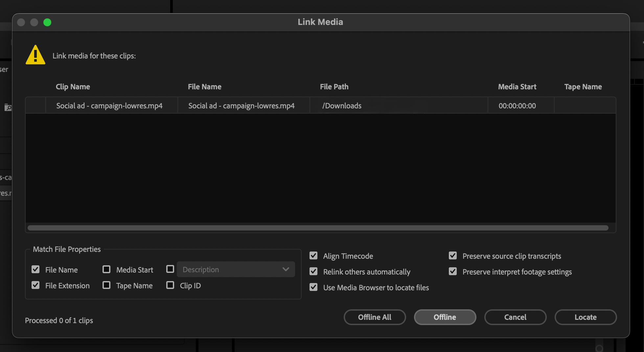644x352 pixels.
Task: Enable the Tape Name checkbox
Action: tap(106, 285)
